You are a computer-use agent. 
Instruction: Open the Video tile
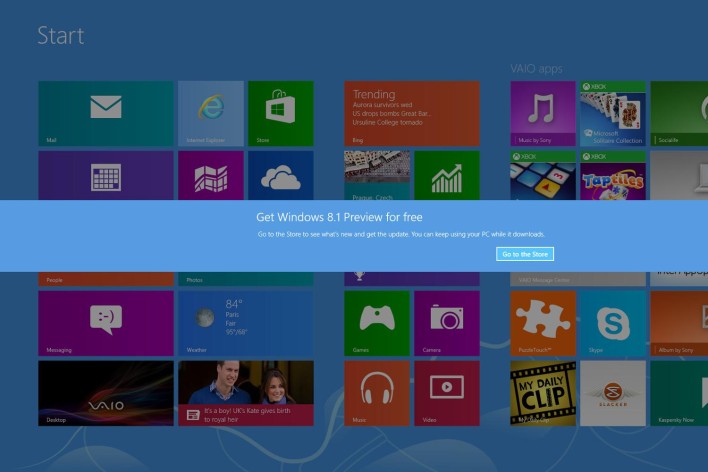447,393
